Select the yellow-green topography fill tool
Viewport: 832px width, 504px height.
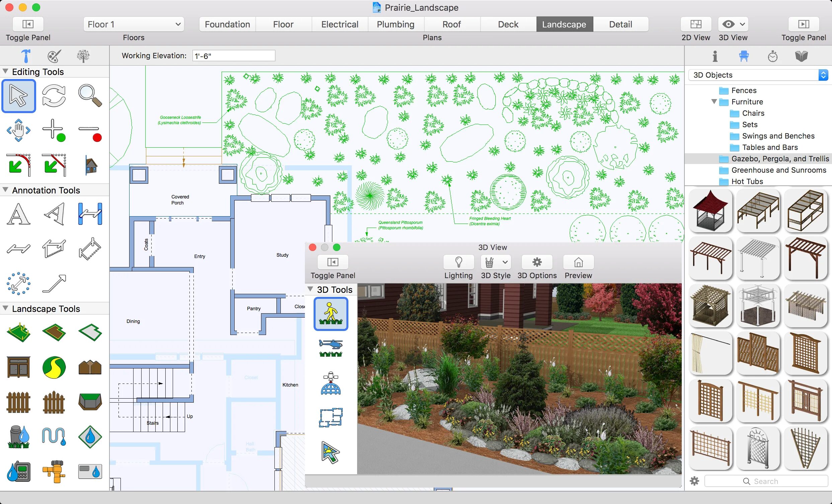pyautogui.click(x=54, y=367)
